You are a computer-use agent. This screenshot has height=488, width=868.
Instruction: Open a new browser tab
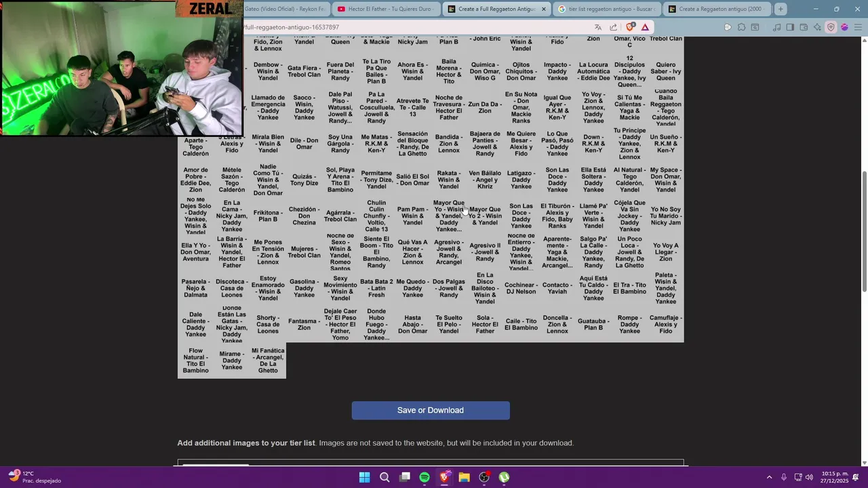[x=781, y=9]
